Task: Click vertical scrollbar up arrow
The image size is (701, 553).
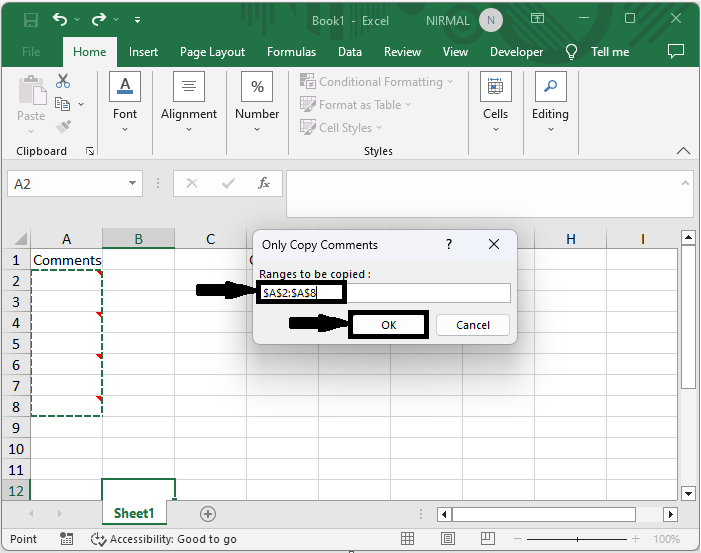Action: pos(688,237)
